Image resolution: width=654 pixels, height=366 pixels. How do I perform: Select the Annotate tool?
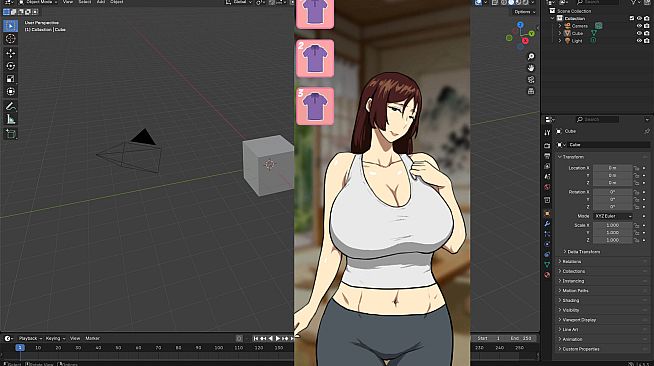pos(10,106)
